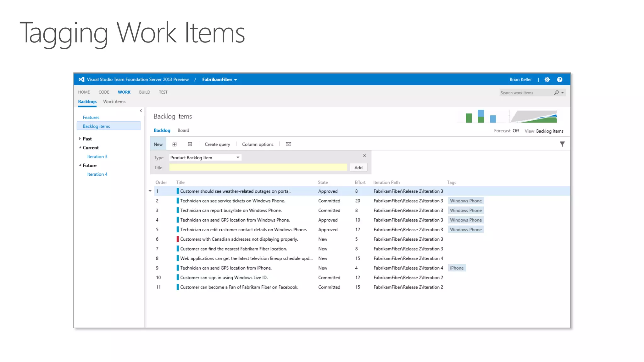Screen dimensions: 644x362
Task: Click the yellow Title input field
Action: pos(258,167)
